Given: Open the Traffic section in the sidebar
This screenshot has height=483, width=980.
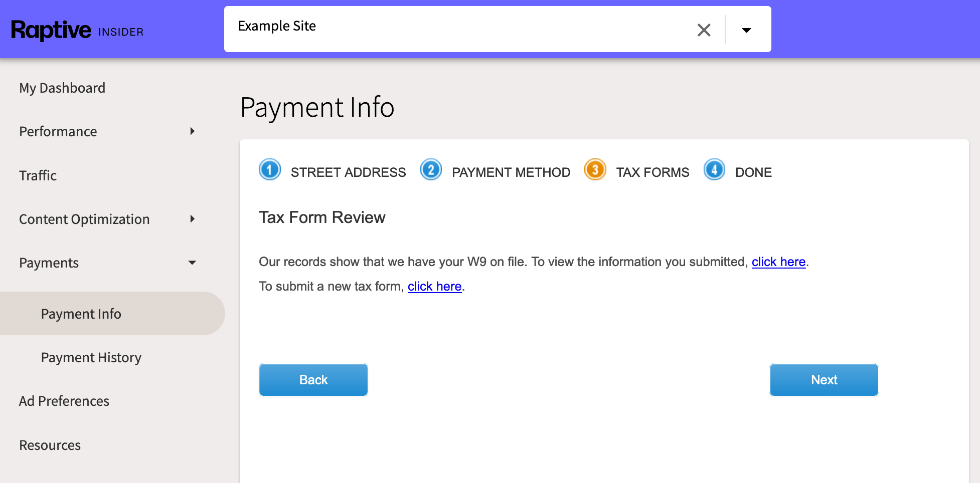Looking at the screenshot, I should point(38,175).
